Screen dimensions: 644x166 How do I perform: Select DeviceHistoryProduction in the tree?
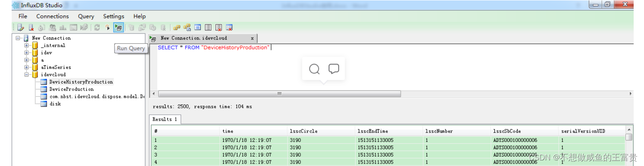click(x=81, y=82)
